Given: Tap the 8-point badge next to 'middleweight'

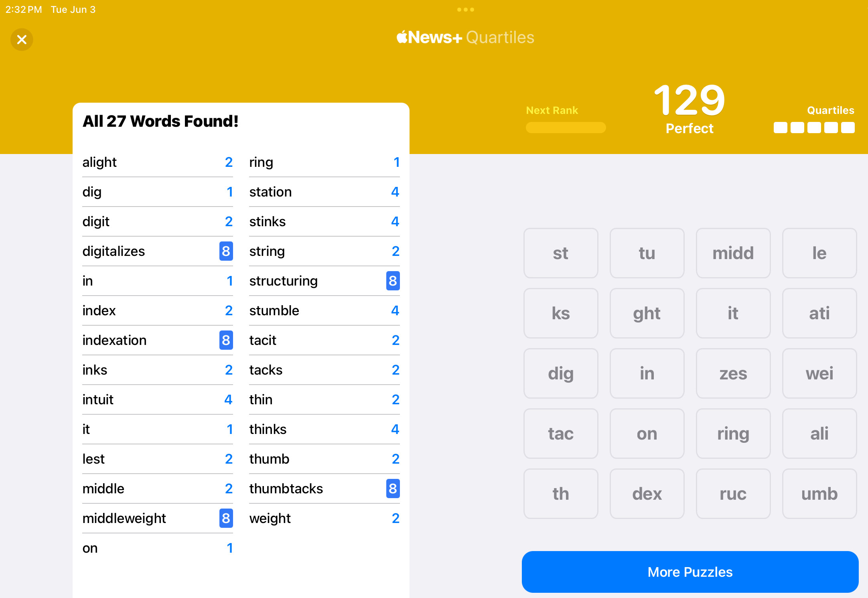Looking at the screenshot, I should click(x=226, y=518).
